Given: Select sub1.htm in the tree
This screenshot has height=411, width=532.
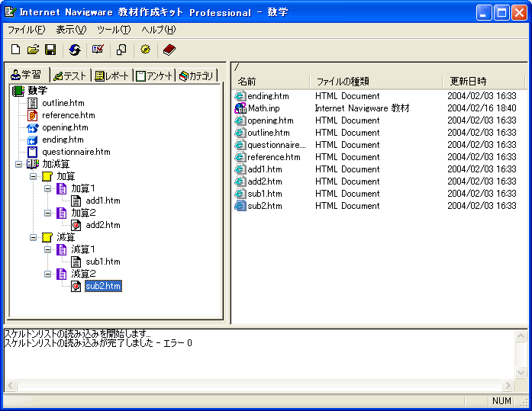Looking at the screenshot, I should tap(103, 262).
